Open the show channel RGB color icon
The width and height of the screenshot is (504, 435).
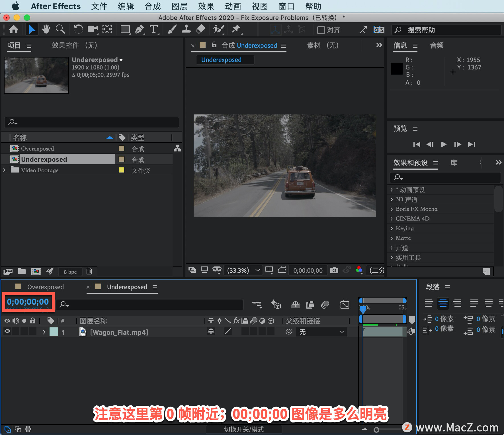tap(359, 270)
